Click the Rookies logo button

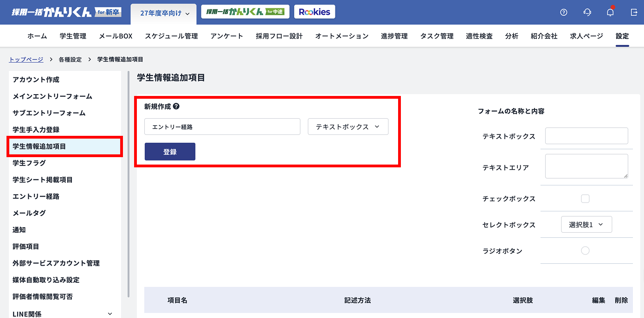(315, 12)
